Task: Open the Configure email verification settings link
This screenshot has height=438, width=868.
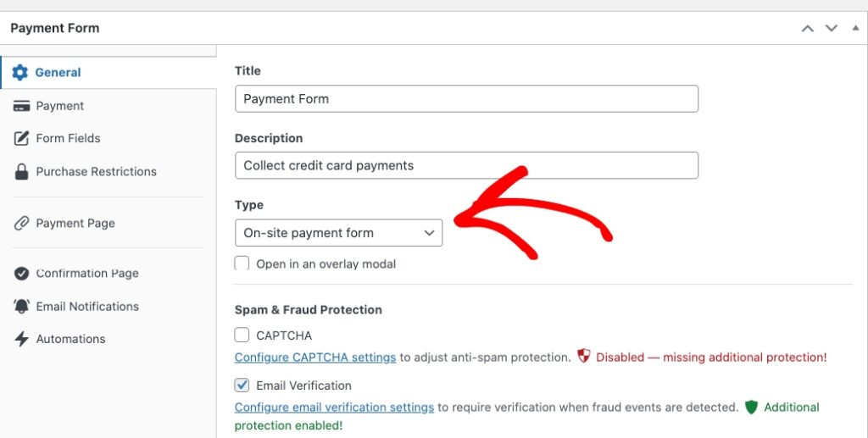Action: [x=334, y=408]
